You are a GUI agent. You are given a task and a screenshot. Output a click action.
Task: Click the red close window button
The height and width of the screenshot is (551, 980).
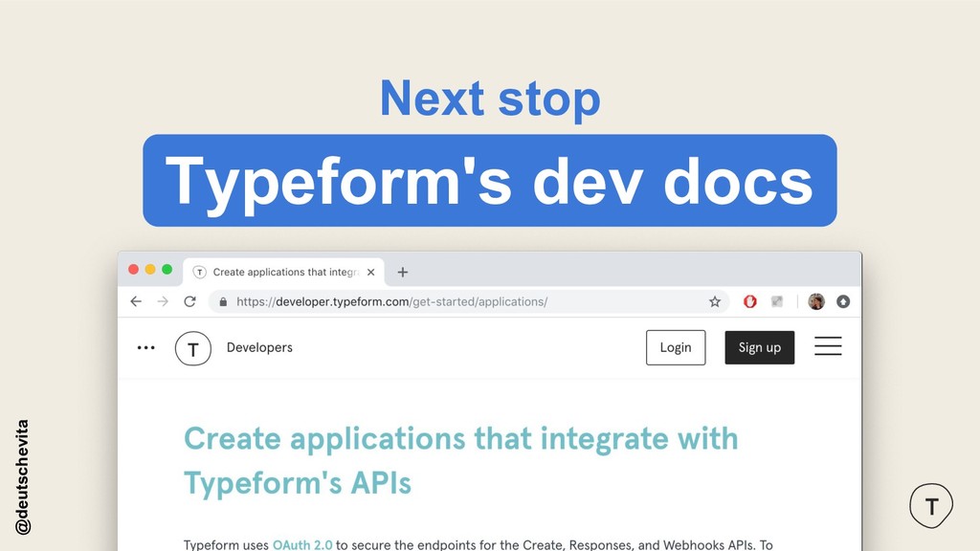point(133,269)
